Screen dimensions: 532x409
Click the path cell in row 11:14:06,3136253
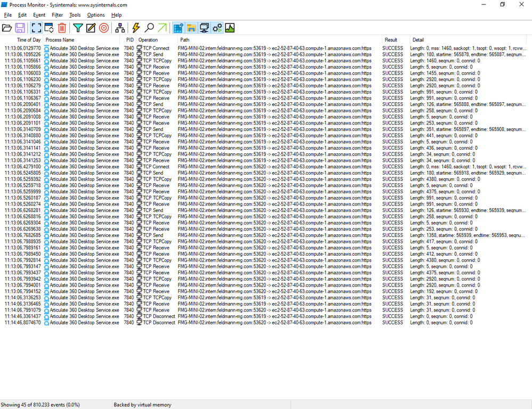pyautogui.click(x=274, y=298)
